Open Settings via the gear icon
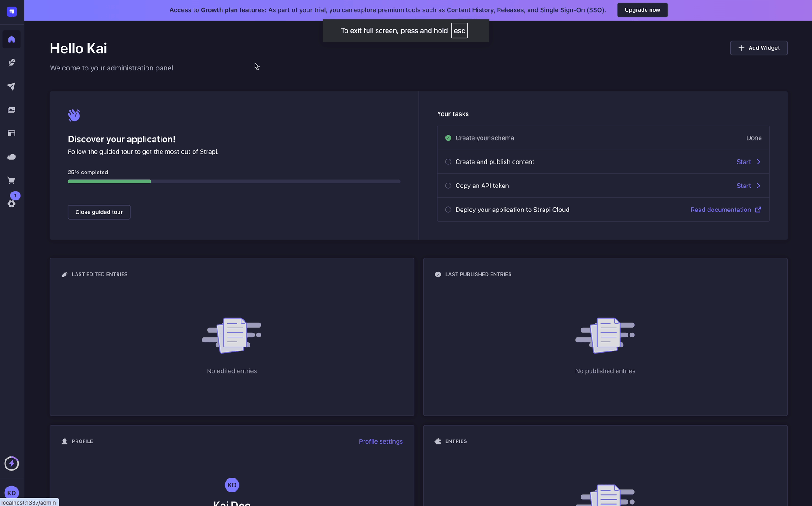Viewport: 812px width, 506px height. tap(11, 204)
